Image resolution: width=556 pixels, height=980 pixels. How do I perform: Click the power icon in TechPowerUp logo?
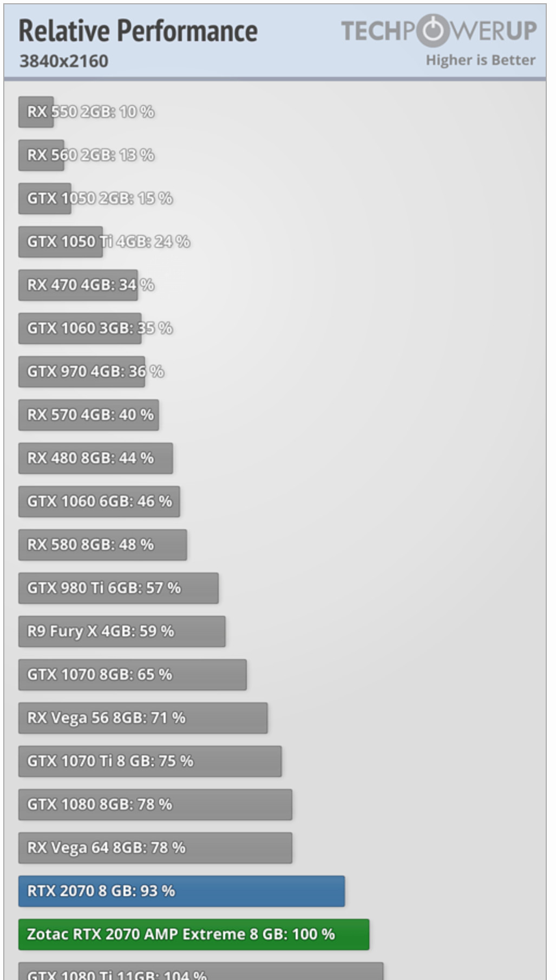[433, 31]
